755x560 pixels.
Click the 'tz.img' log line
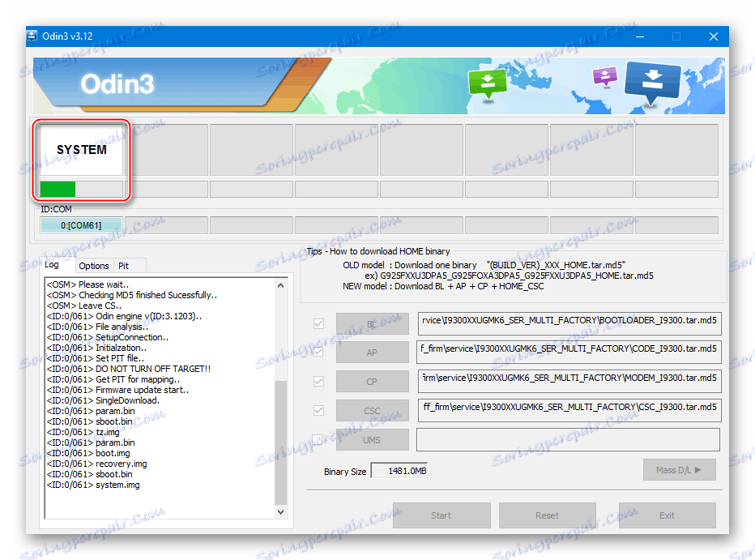(x=83, y=432)
